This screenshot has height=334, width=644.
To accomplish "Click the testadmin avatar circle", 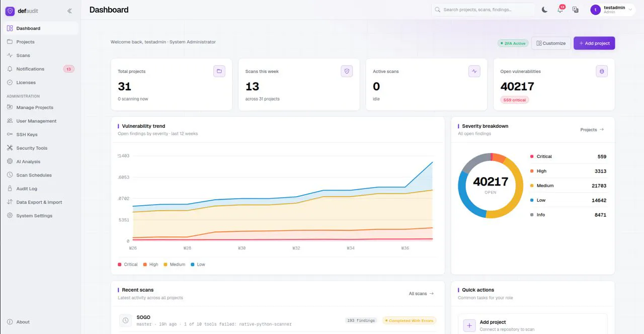I will click(x=596, y=10).
